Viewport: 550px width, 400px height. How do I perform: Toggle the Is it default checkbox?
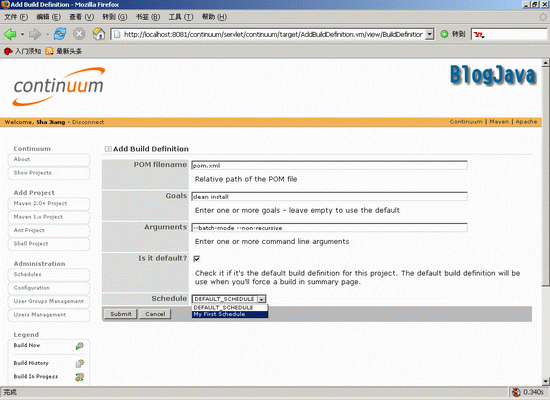196,259
